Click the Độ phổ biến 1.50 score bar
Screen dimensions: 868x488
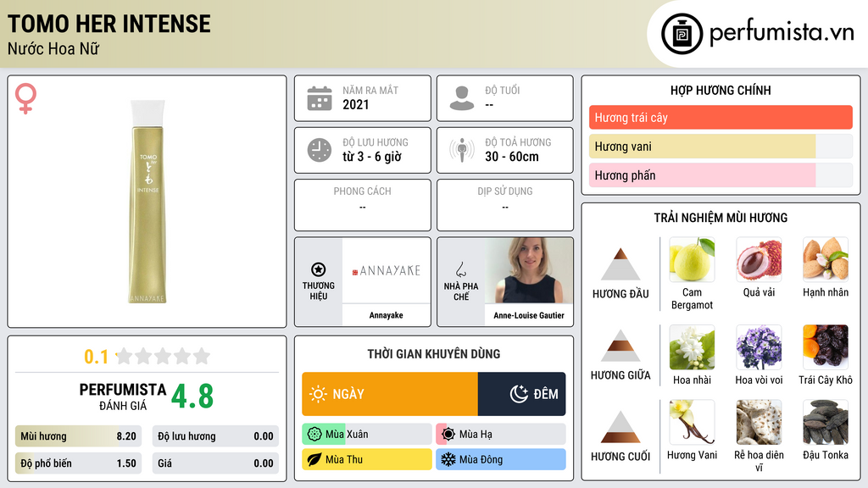pyautogui.click(x=78, y=463)
